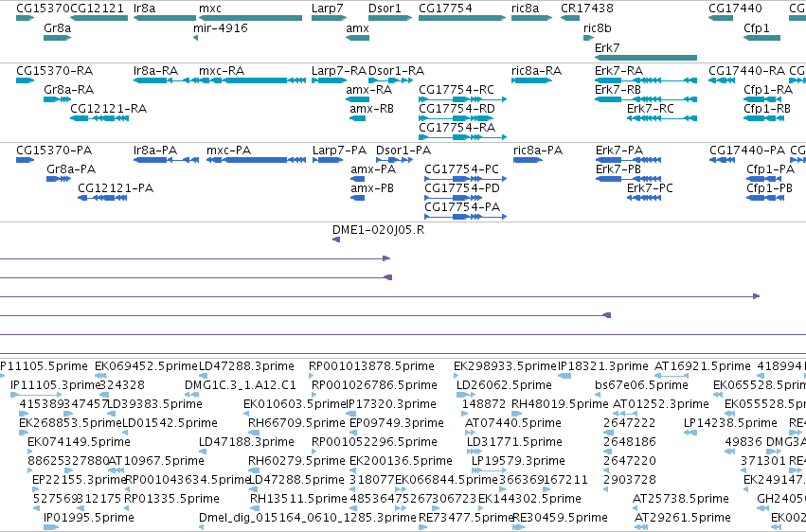Click protein label amx-PA
Image resolution: width=806 pixels, height=532 pixels.
(373, 169)
